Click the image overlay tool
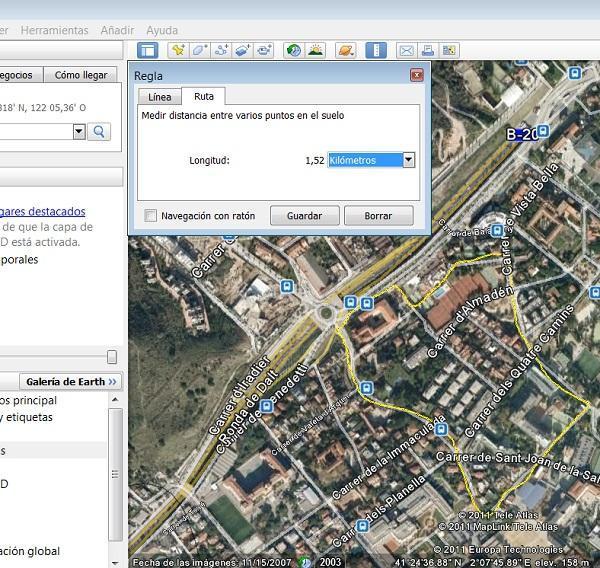Screen dimensions: 600x568 pyautogui.click(x=244, y=50)
